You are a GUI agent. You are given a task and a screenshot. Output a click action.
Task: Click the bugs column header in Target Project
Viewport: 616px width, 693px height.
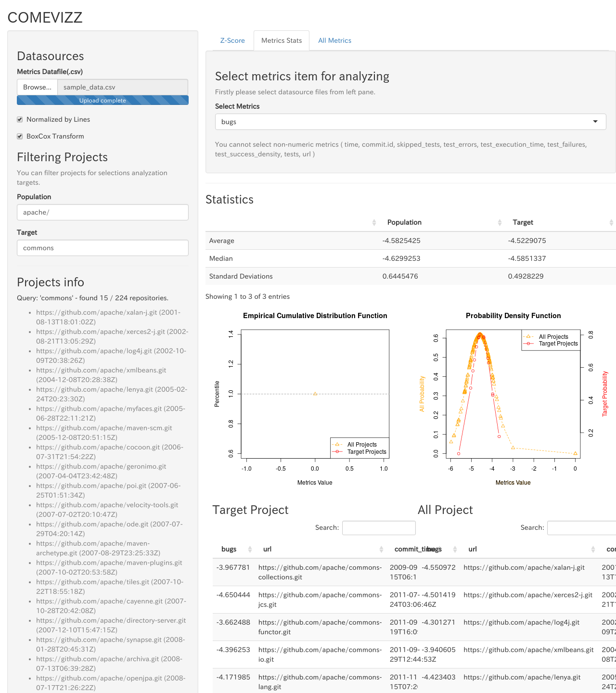[x=229, y=549]
